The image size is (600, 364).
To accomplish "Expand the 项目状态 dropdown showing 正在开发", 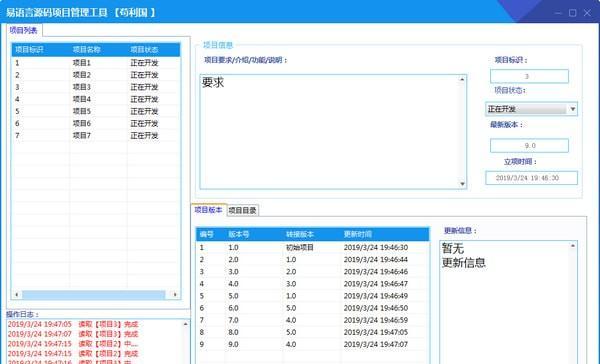I will tap(531, 109).
